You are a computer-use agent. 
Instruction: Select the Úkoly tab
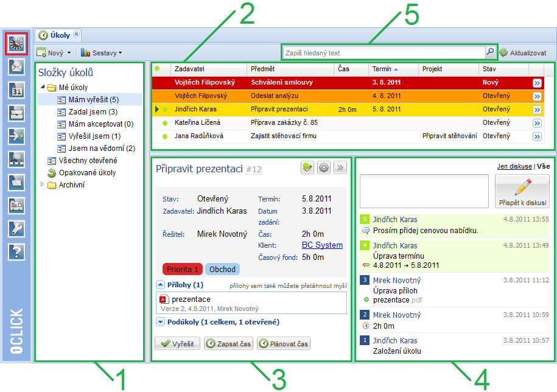coord(58,35)
